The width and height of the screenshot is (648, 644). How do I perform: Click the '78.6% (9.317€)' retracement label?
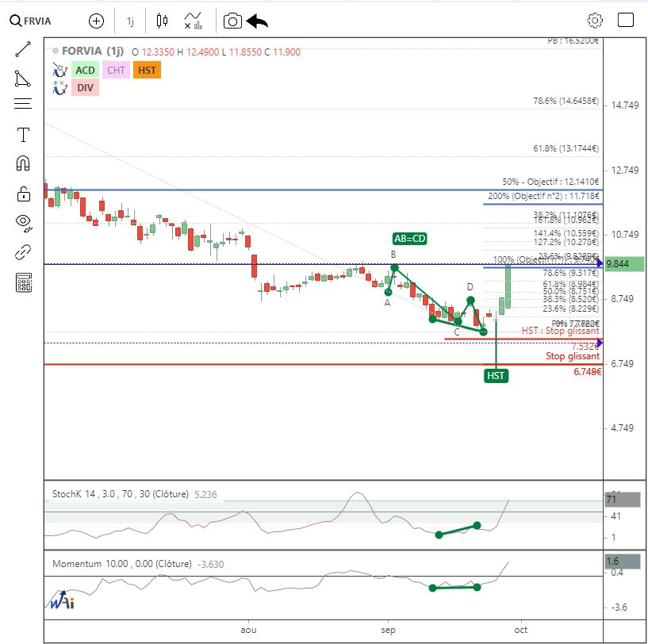click(570, 273)
